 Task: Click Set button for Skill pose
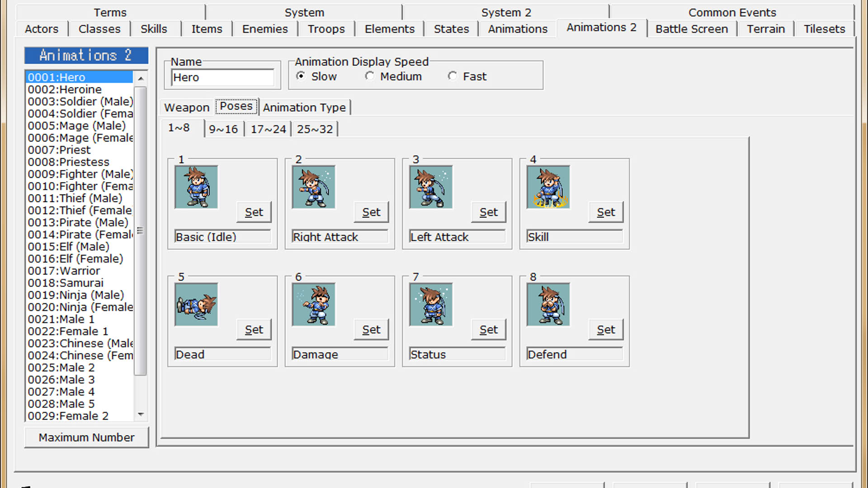pyautogui.click(x=606, y=212)
